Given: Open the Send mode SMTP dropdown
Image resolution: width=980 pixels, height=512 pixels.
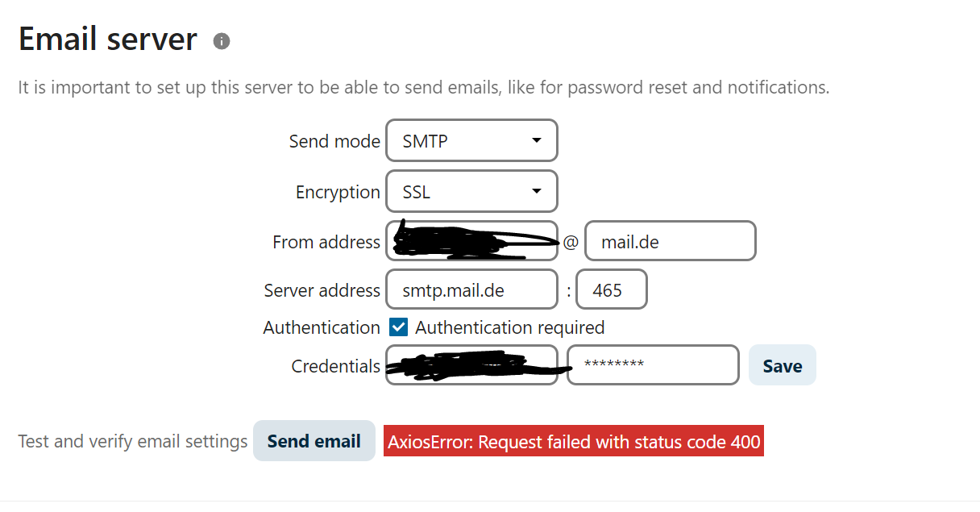Looking at the screenshot, I should (471, 141).
